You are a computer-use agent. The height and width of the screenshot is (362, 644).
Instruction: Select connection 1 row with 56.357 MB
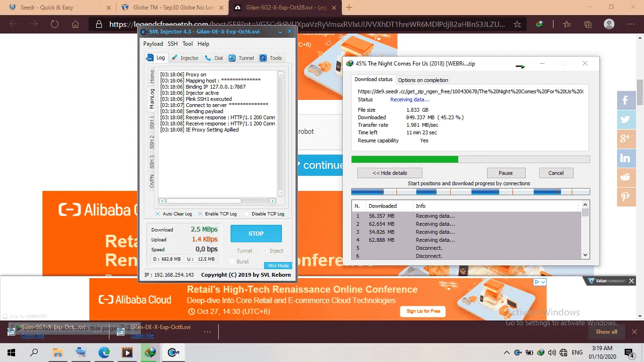(x=467, y=216)
